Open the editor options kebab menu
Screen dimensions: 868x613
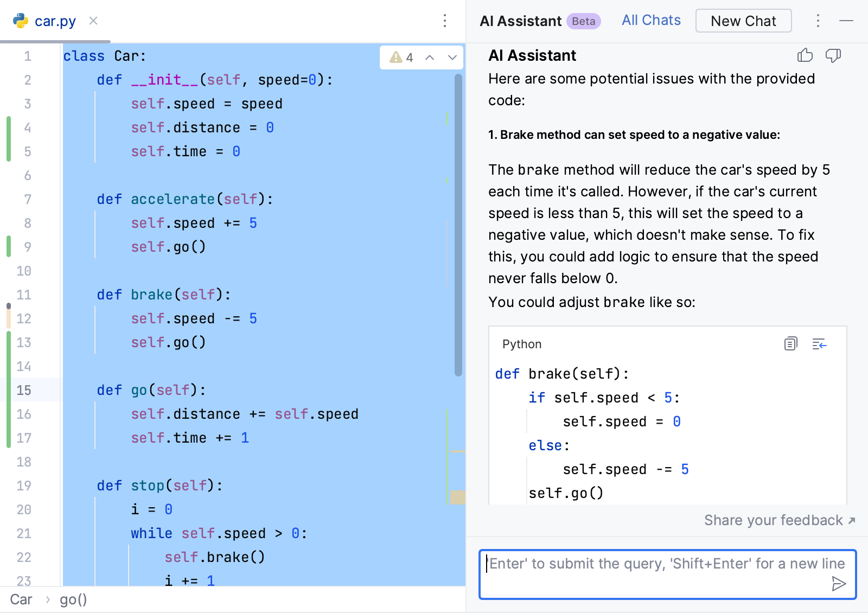pos(445,21)
